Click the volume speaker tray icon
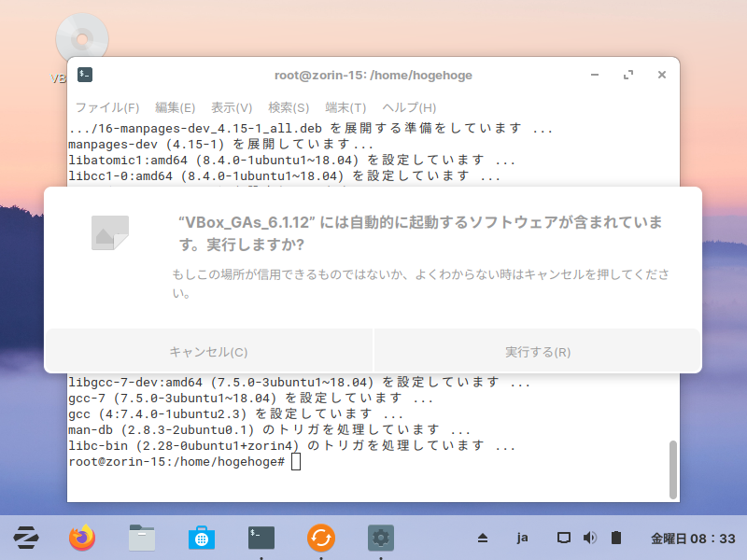Viewport: 747px width, 560px height. coord(590,539)
